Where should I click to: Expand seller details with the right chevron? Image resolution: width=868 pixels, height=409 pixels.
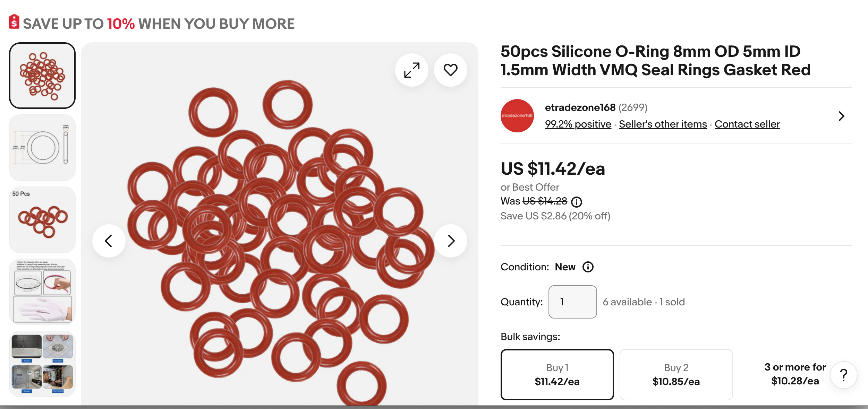841,116
